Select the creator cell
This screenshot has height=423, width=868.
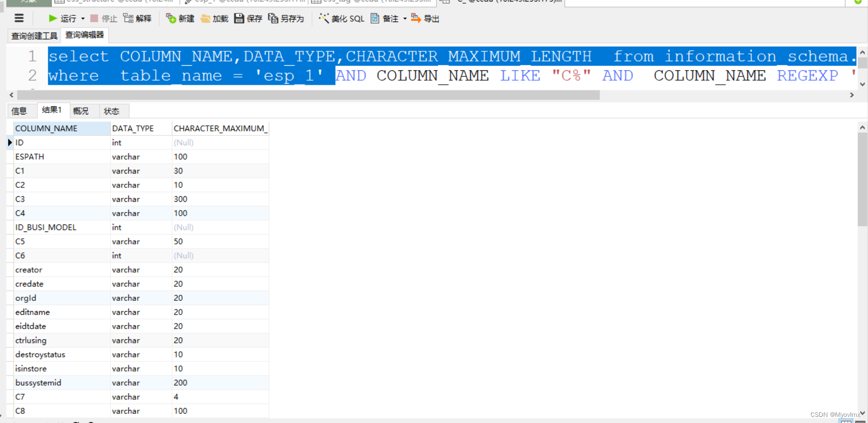tap(61, 270)
